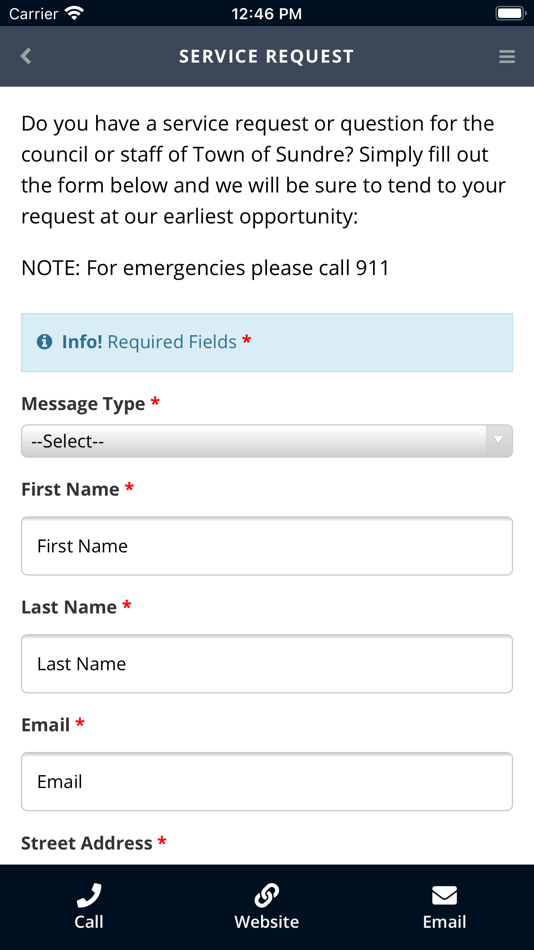Select the Call tab label
This screenshot has height=950, width=534.
[89, 922]
